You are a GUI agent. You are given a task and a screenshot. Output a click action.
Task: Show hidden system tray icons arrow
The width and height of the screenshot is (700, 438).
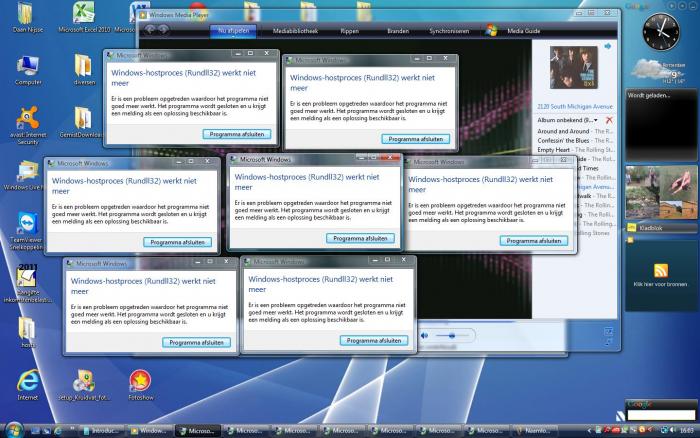(x=589, y=431)
